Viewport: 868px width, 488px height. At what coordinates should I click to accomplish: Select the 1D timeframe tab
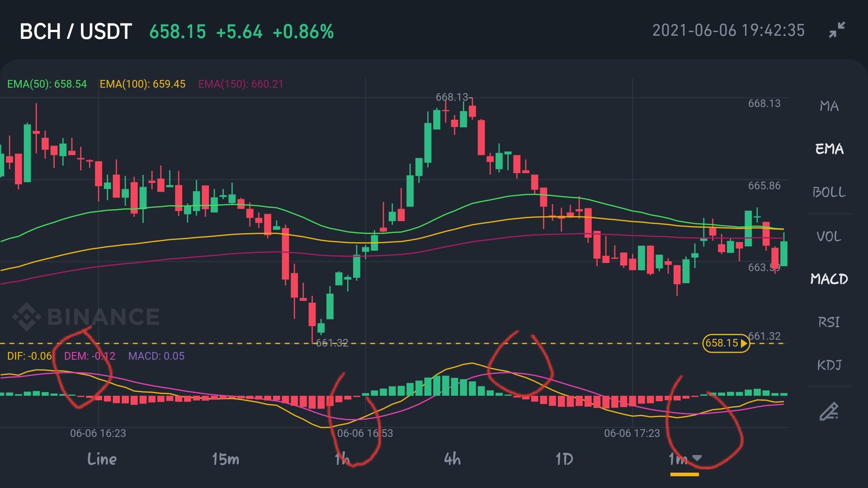tap(564, 459)
